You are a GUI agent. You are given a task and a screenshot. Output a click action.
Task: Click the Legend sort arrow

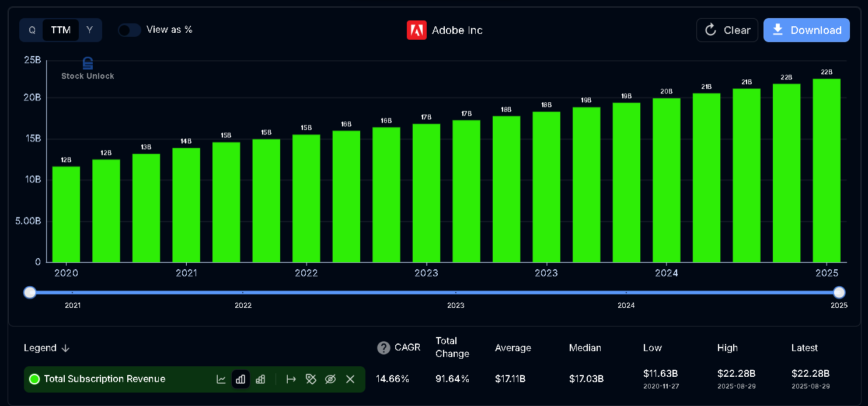point(65,348)
